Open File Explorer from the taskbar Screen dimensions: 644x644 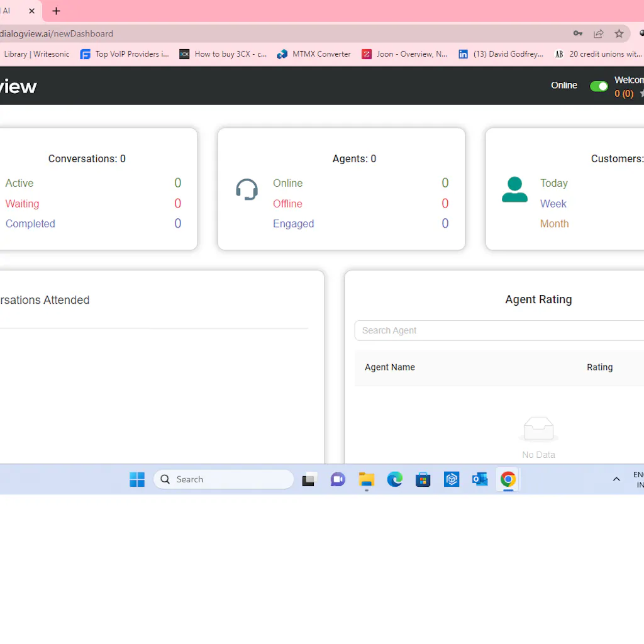coord(366,479)
